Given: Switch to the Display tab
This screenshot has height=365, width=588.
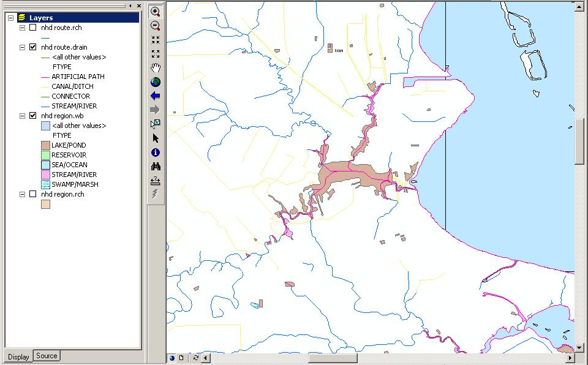Looking at the screenshot, I should pyautogui.click(x=18, y=356).
